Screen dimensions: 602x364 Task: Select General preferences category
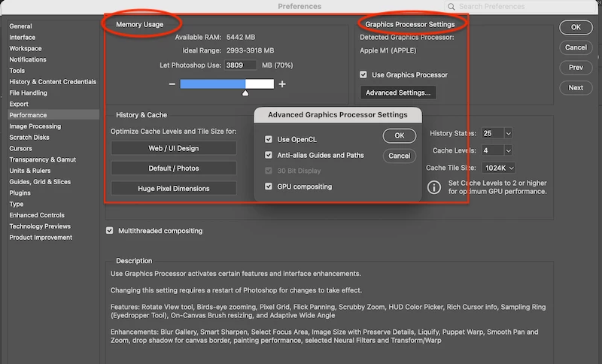click(x=21, y=26)
